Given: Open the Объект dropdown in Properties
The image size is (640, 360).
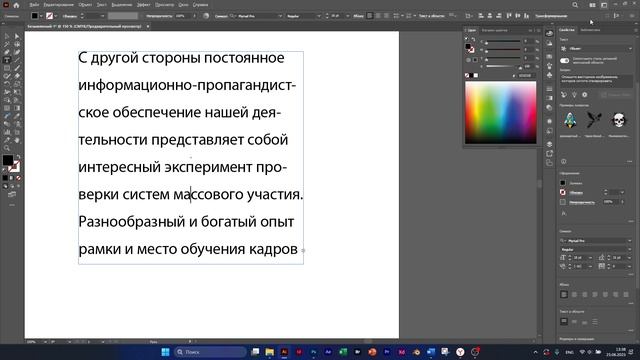Looking at the screenshot, I should (596, 49).
